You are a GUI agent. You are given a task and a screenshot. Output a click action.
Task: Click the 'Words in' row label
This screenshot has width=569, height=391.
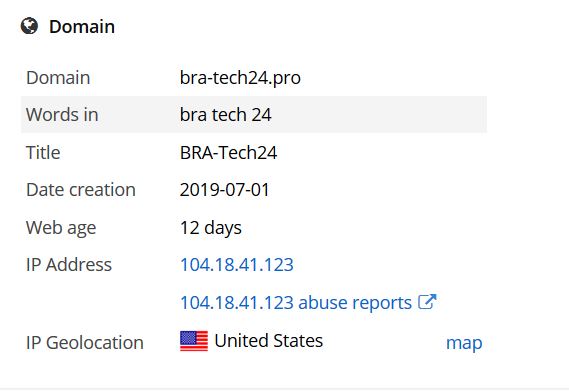pos(62,115)
